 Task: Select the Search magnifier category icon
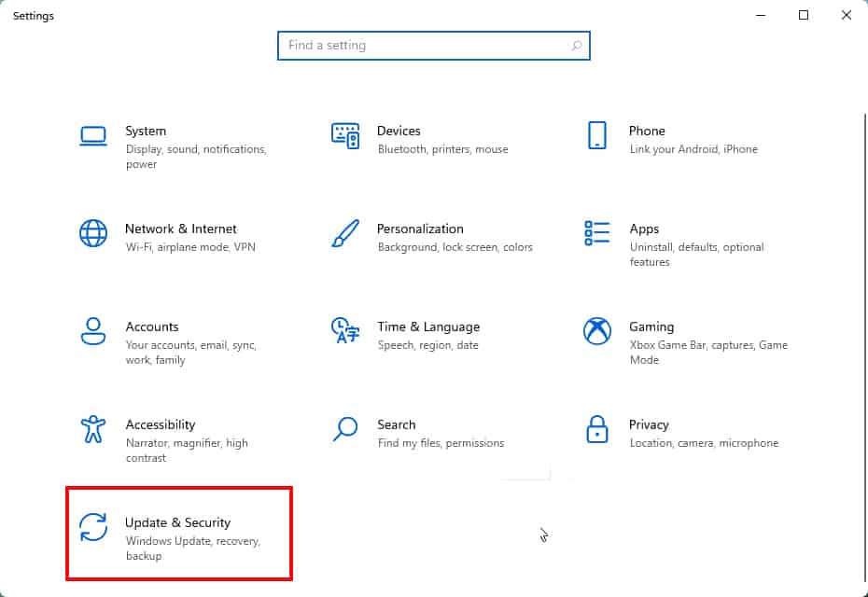345,429
